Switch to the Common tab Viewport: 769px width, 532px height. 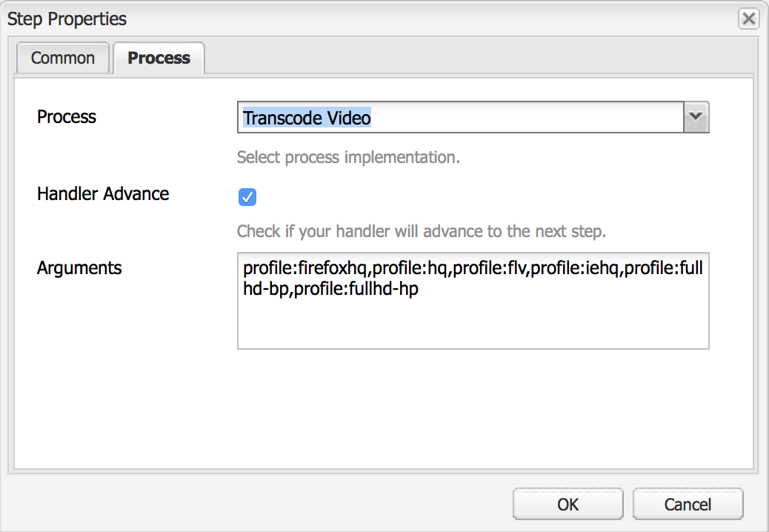pos(63,58)
